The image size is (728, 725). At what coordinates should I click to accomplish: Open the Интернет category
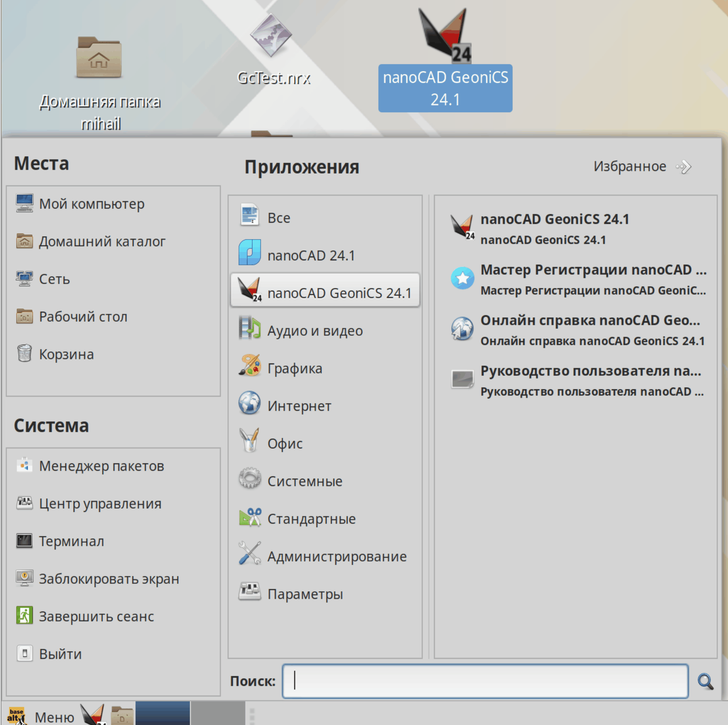[x=299, y=406]
